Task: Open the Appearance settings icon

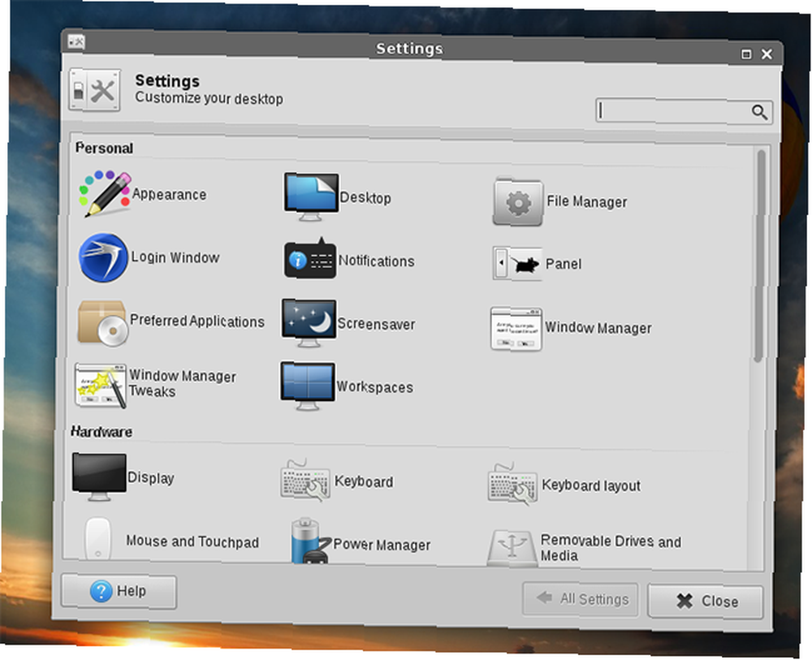Action: click(105, 193)
